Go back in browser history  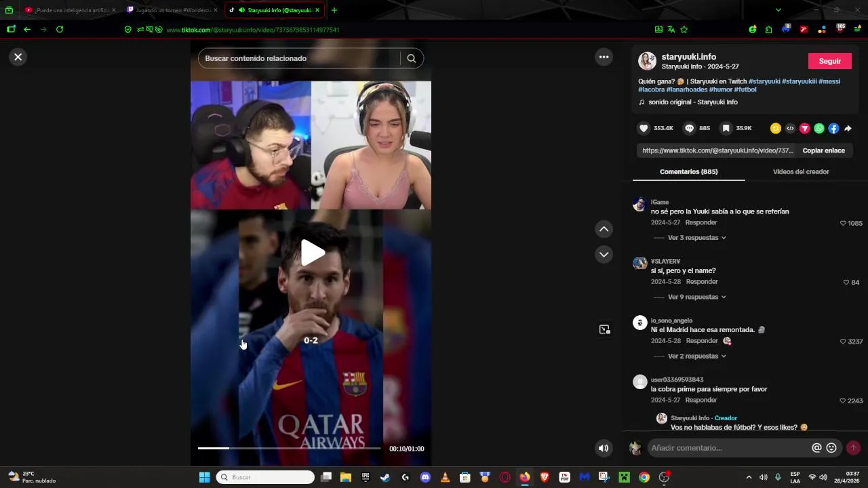(27, 29)
